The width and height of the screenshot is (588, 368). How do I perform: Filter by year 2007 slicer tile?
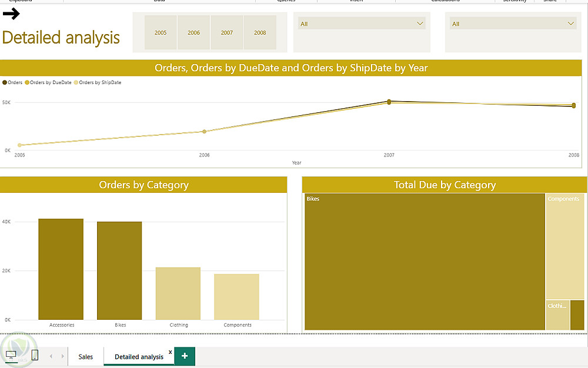coord(227,32)
